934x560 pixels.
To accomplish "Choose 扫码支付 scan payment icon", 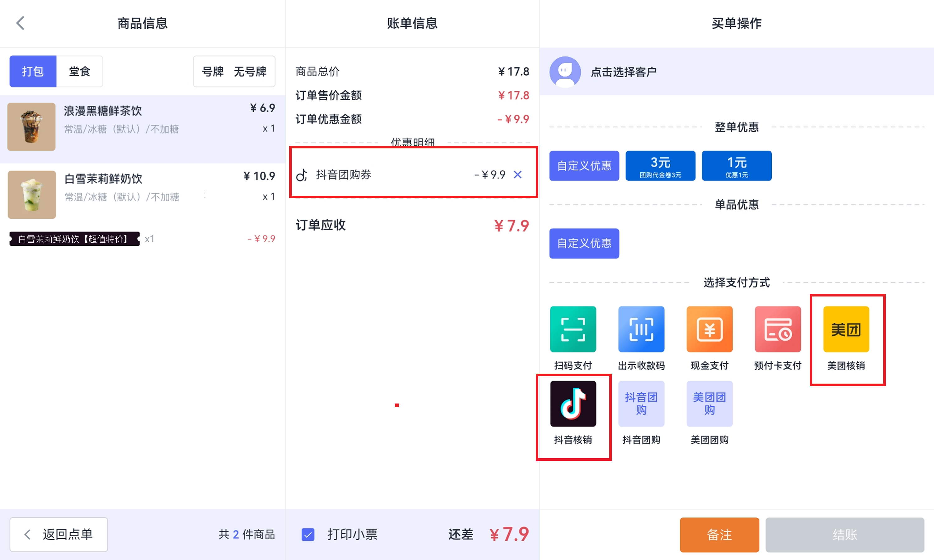I will [573, 329].
